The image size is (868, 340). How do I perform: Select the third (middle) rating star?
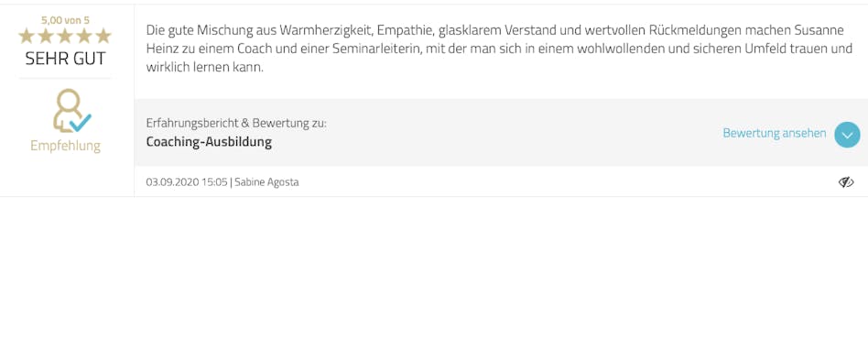click(65, 36)
